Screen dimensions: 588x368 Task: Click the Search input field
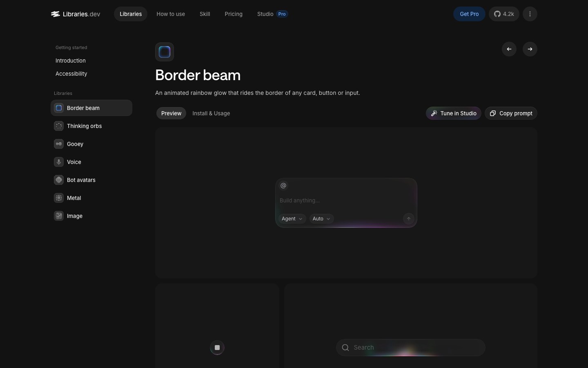(411, 348)
